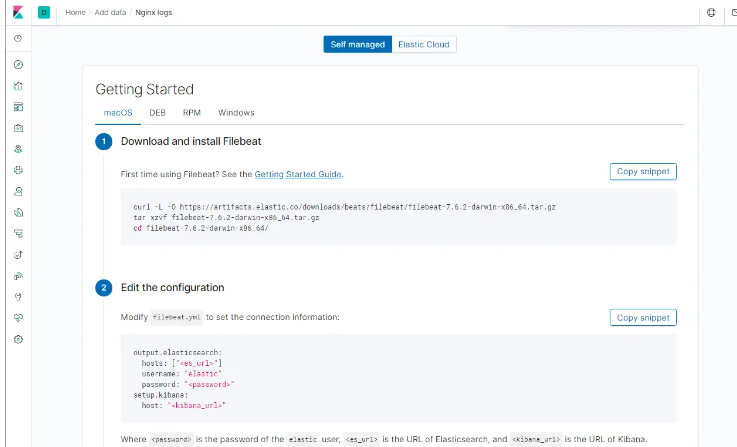Viewport: 737px width, 447px height.
Task: Select the Self managed option
Action: pos(357,44)
